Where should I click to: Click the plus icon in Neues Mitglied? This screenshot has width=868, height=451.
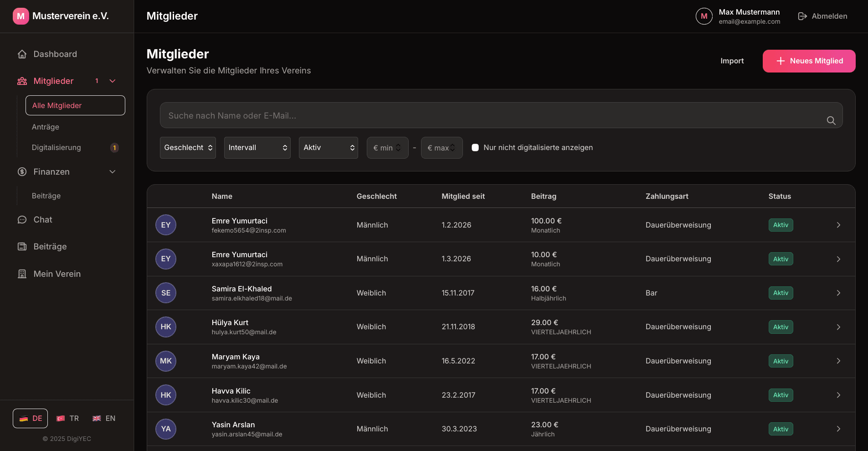pos(781,61)
